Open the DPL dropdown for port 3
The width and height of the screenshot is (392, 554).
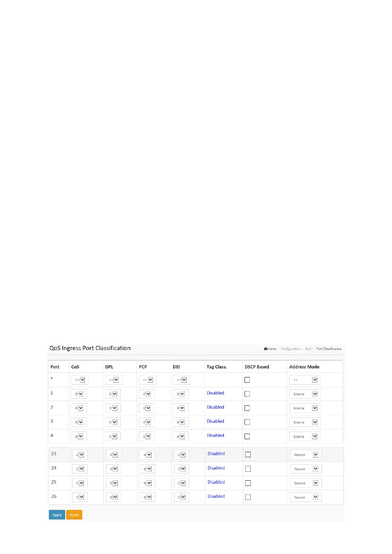[113, 422]
